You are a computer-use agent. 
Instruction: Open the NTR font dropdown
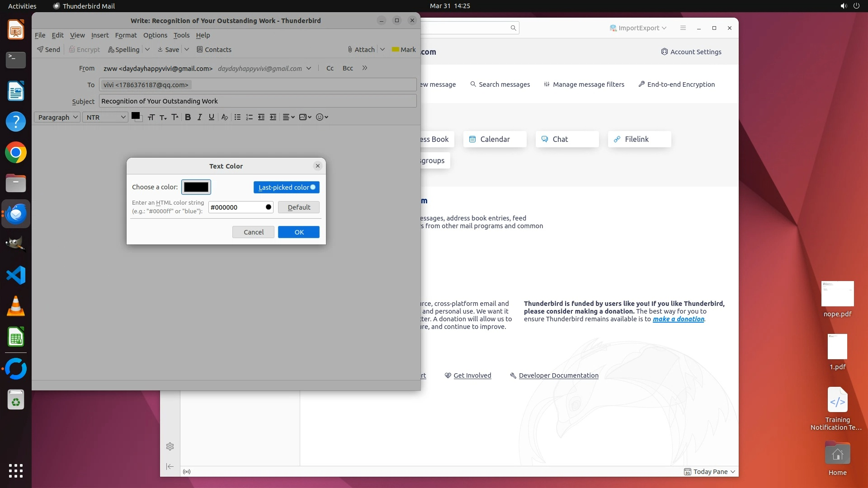tap(105, 117)
